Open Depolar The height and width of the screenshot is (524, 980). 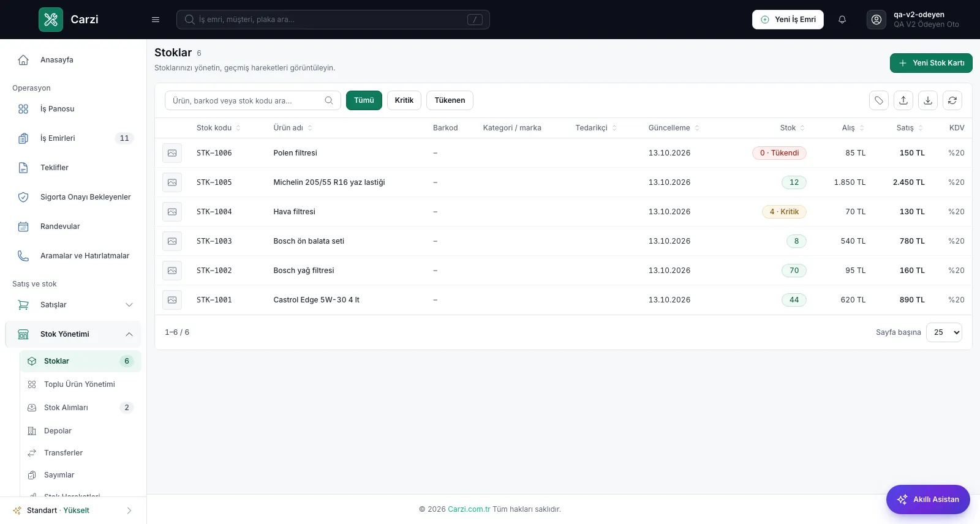80,431
